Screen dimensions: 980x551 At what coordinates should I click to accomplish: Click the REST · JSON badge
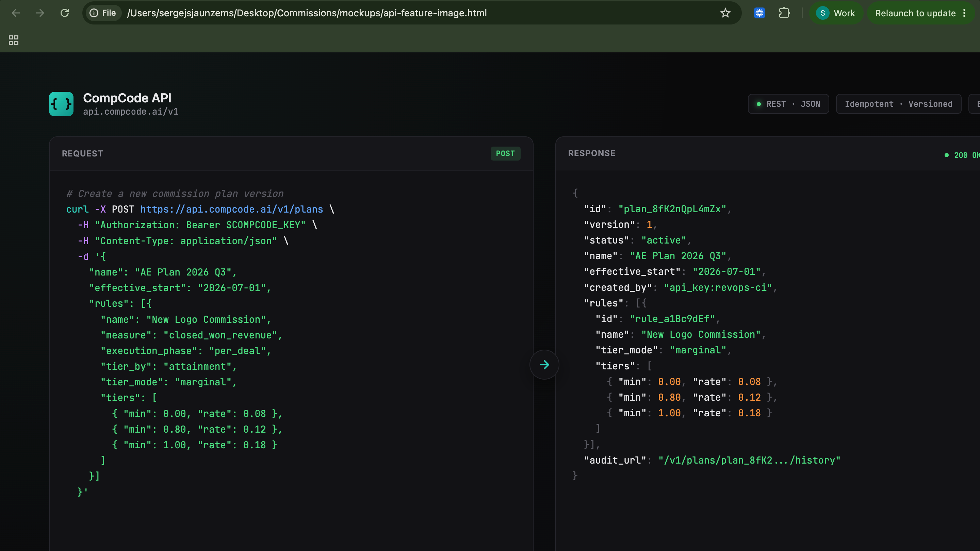[x=788, y=104]
